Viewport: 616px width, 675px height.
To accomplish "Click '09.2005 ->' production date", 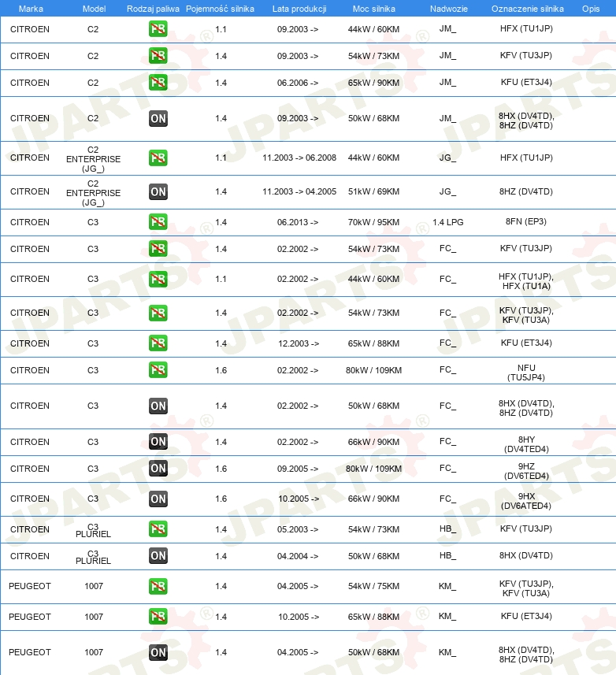I will [298, 469].
